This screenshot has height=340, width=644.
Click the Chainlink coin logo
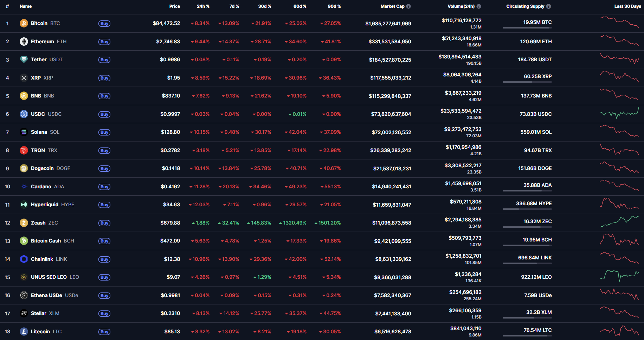(x=24, y=259)
